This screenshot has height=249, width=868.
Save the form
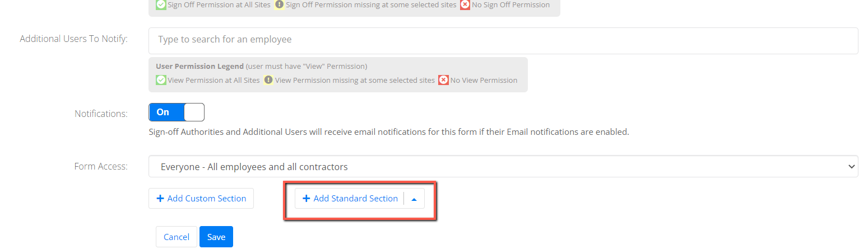[x=216, y=237]
